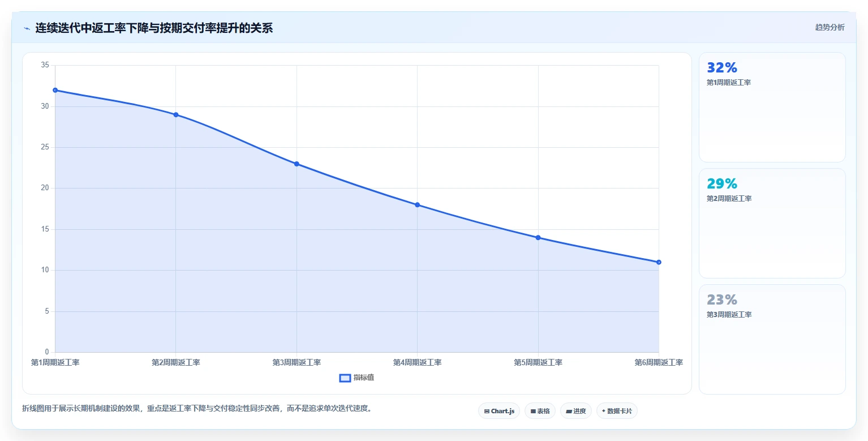Select the 数据卡片 tag chip

point(617,411)
